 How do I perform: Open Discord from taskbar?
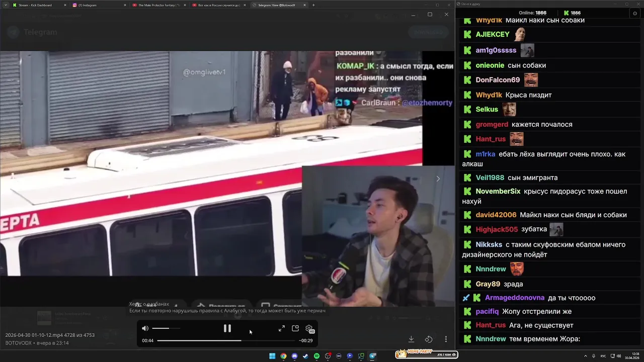(294, 356)
